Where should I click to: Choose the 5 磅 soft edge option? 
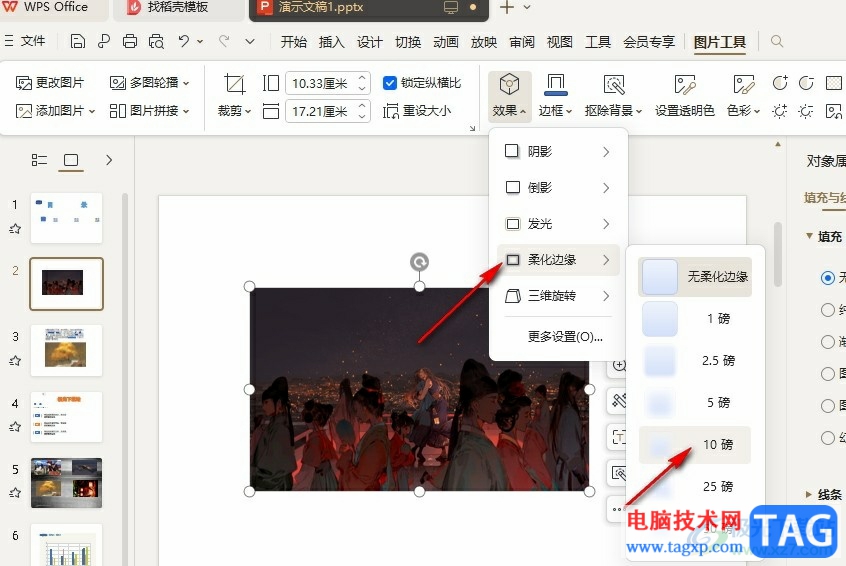point(695,403)
